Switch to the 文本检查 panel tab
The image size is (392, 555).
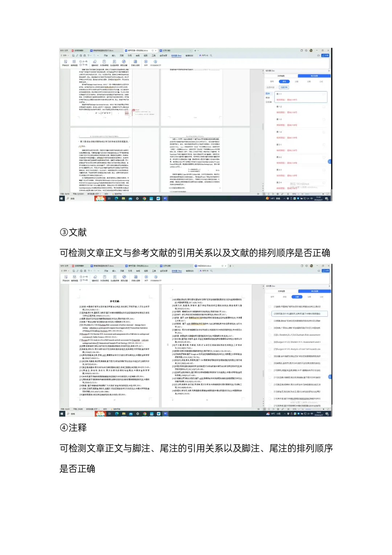point(281,76)
